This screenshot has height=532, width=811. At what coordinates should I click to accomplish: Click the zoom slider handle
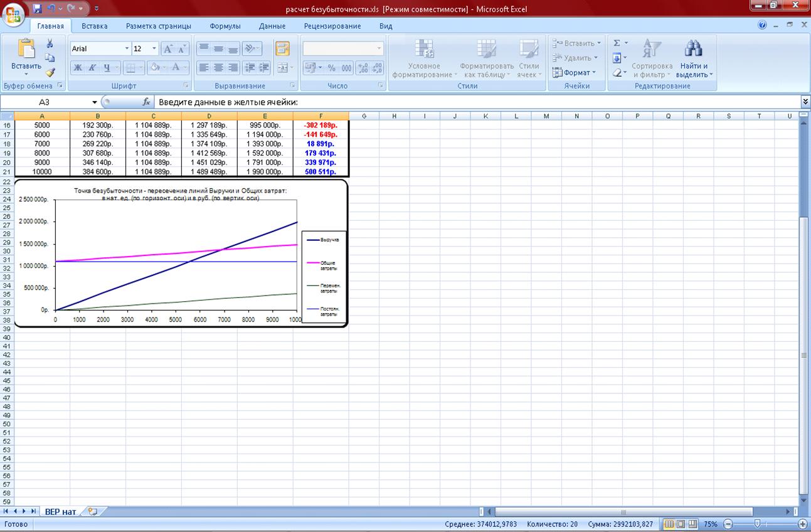(757, 524)
